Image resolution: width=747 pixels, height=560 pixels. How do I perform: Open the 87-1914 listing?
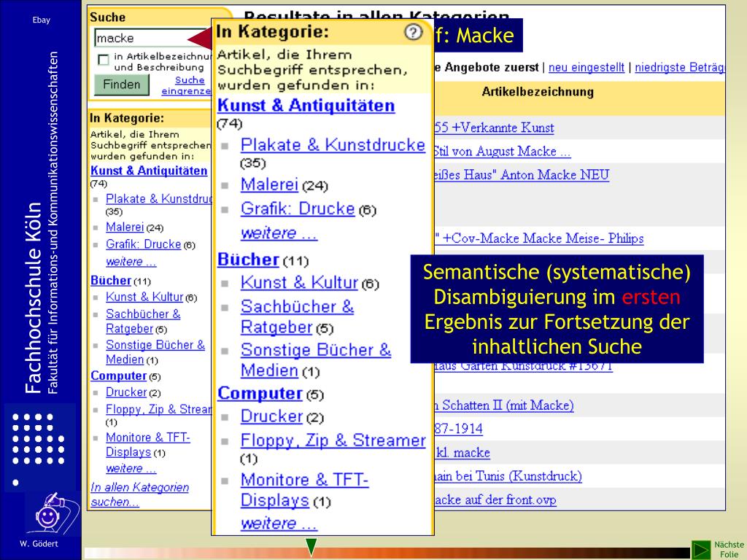(458, 429)
